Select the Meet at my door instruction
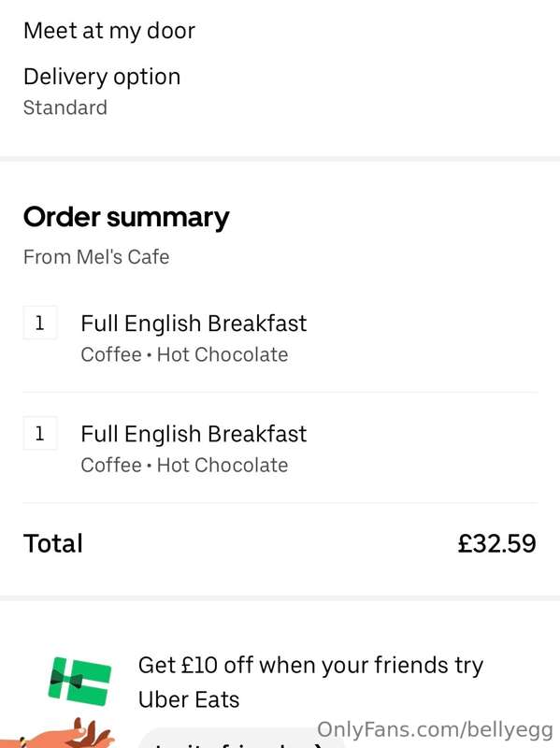Image resolution: width=560 pixels, height=748 pixels. (109, 31)
